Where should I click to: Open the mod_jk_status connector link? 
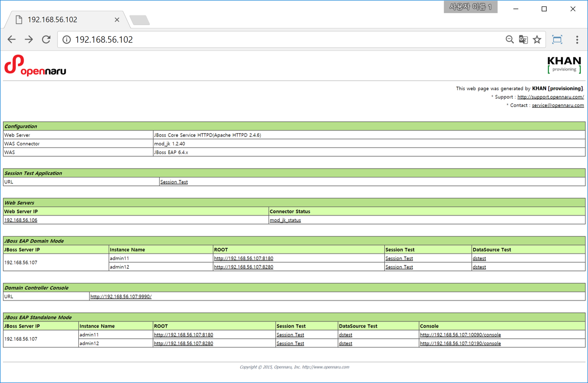pos(285,220)
